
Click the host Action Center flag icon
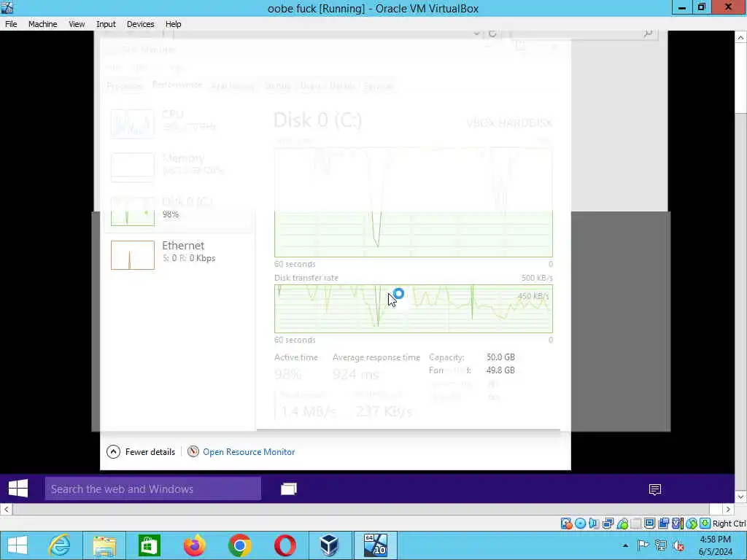[x=643, y=545]
